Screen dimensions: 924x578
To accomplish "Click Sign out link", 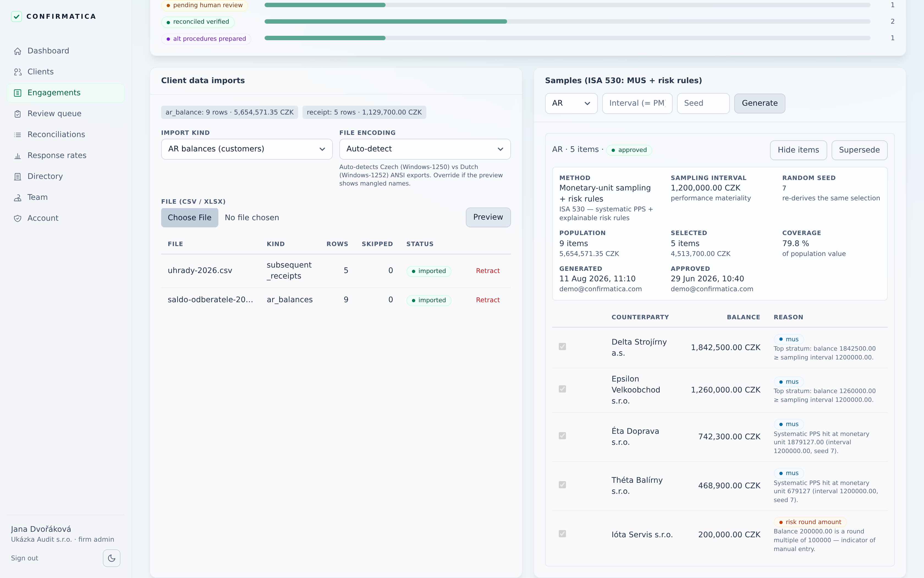I will coord(24,558).
